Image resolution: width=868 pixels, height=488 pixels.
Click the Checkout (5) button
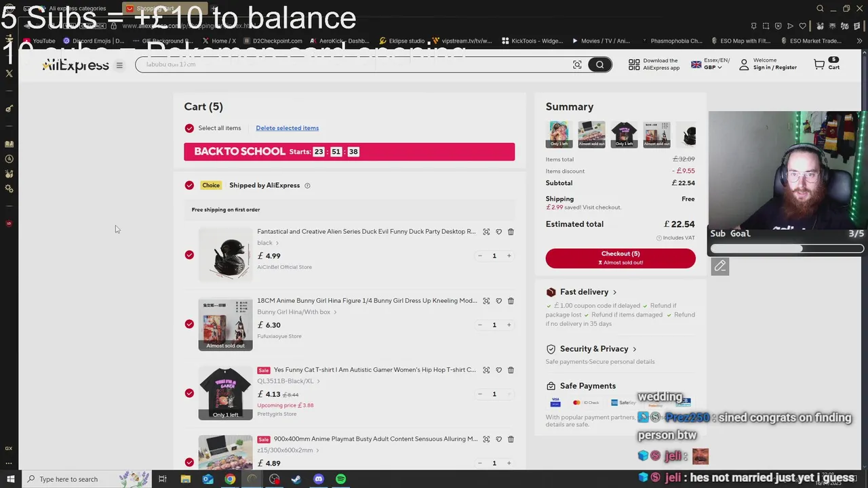click(x=620, y=258)
